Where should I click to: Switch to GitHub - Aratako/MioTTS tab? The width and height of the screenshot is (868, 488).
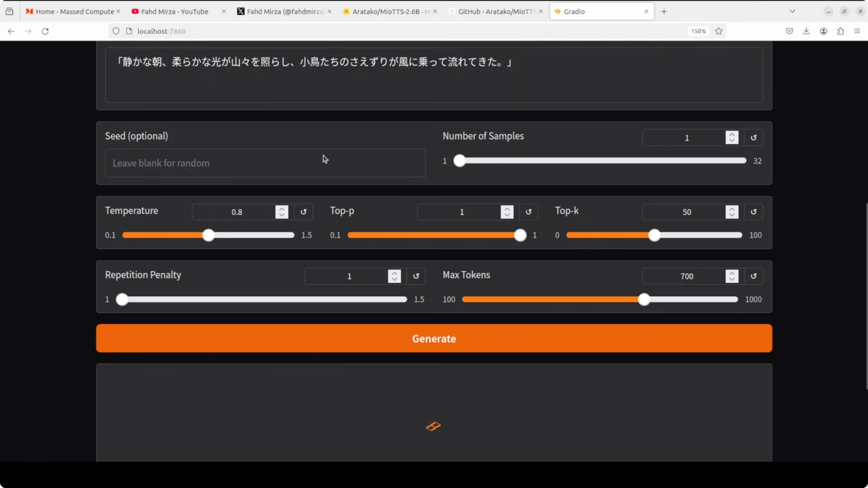(x=496, y=12)
